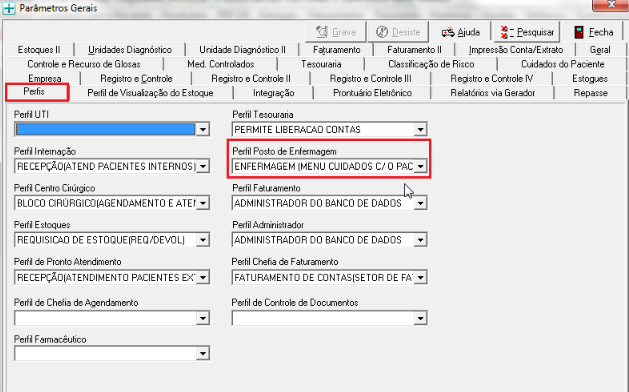Open Registro e Controle III tab
Viewport: 629px width, 392px height.
pyautogui.click(x=371, y=79)
